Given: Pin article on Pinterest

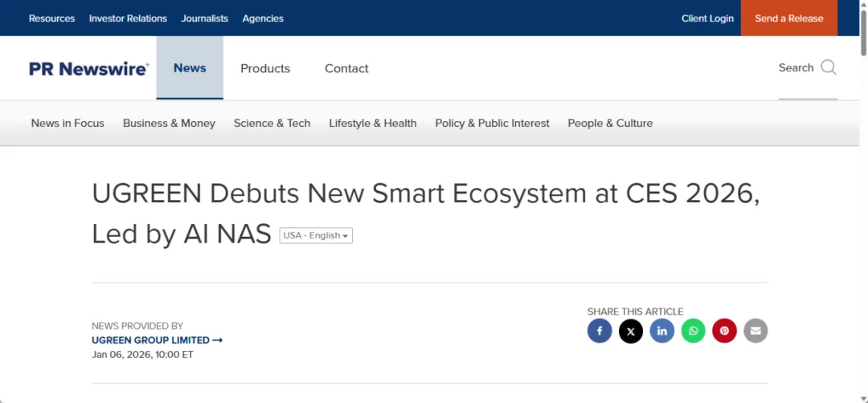Looking at the screenshot, I should [x=724, y=331].
